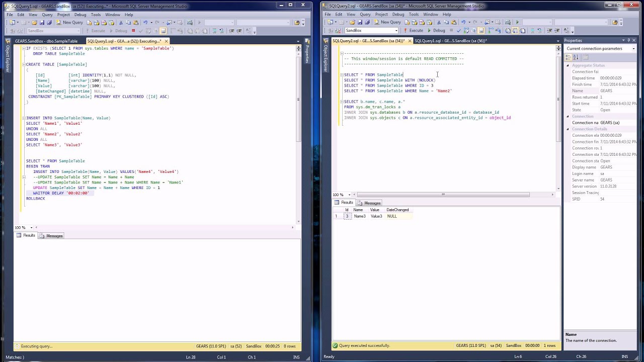Click the Start Debugging green arrow in the right window's top toolbar
Screen dimensions: 644x362
517,22
